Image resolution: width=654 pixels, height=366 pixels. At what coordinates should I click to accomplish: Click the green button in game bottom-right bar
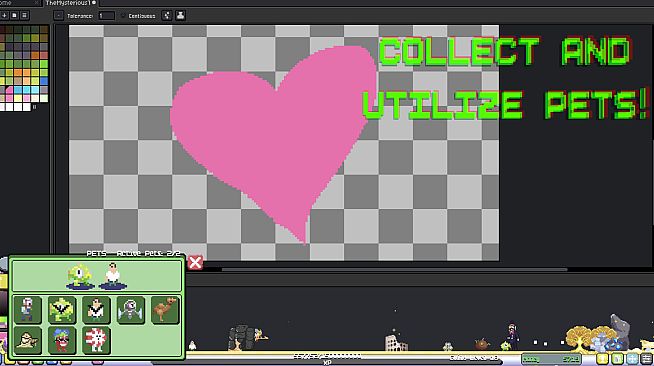click(617, 358)
